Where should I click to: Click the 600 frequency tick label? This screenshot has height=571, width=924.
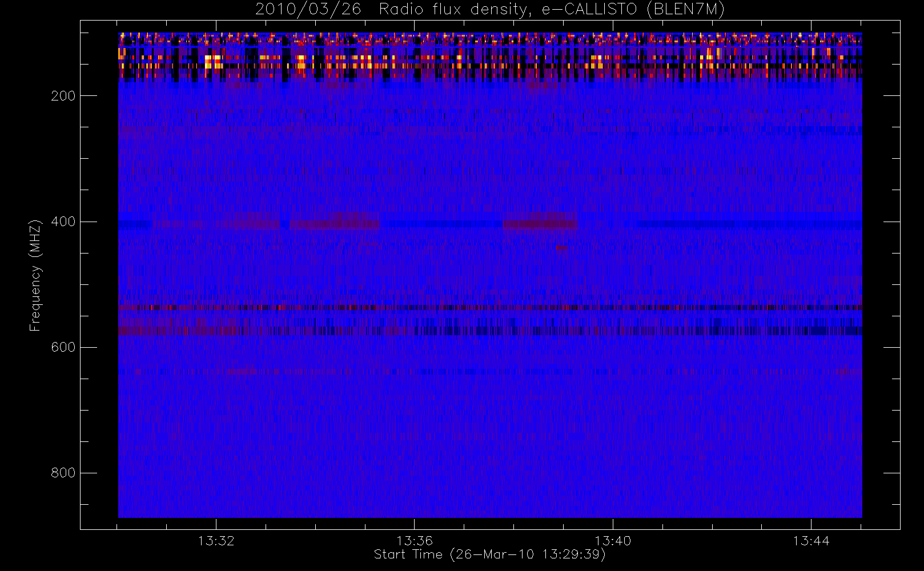(63, 347)
